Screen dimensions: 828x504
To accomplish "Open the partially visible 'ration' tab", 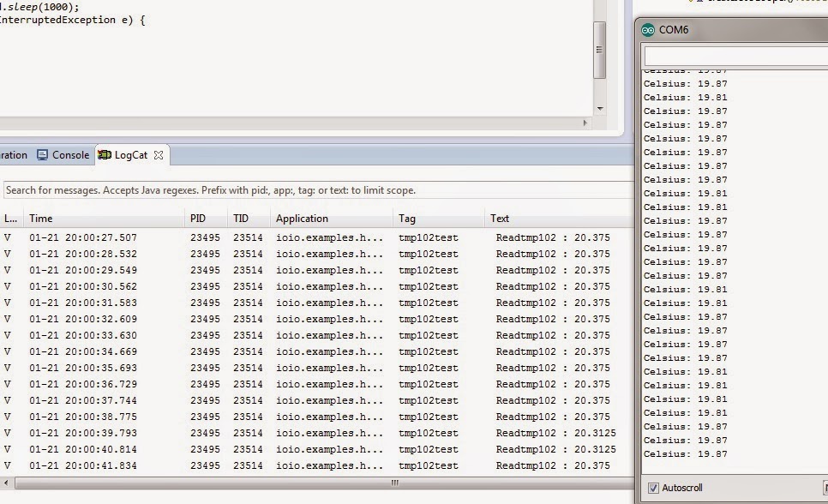I will point(13,155).
